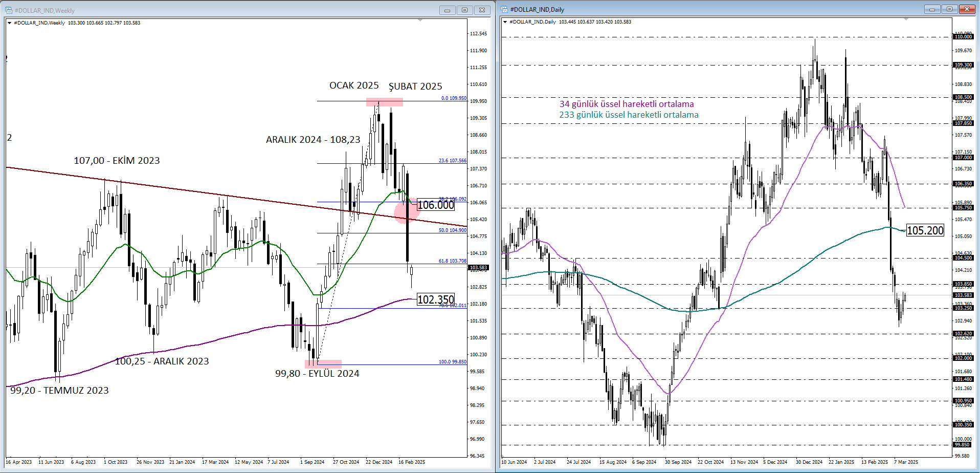Click the 99.850 level tag on Daily

point(963,445)
